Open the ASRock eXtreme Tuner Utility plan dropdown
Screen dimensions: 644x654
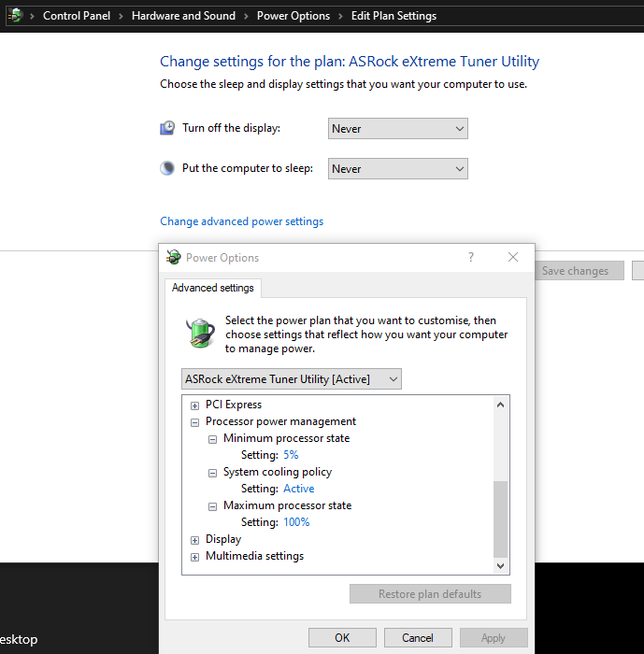click(x=292, y=378)
